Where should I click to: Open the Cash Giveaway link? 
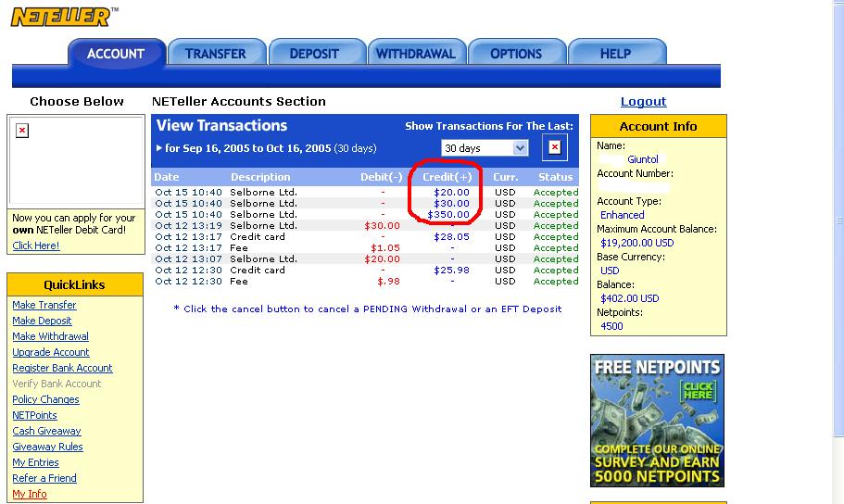pos(47,431)
